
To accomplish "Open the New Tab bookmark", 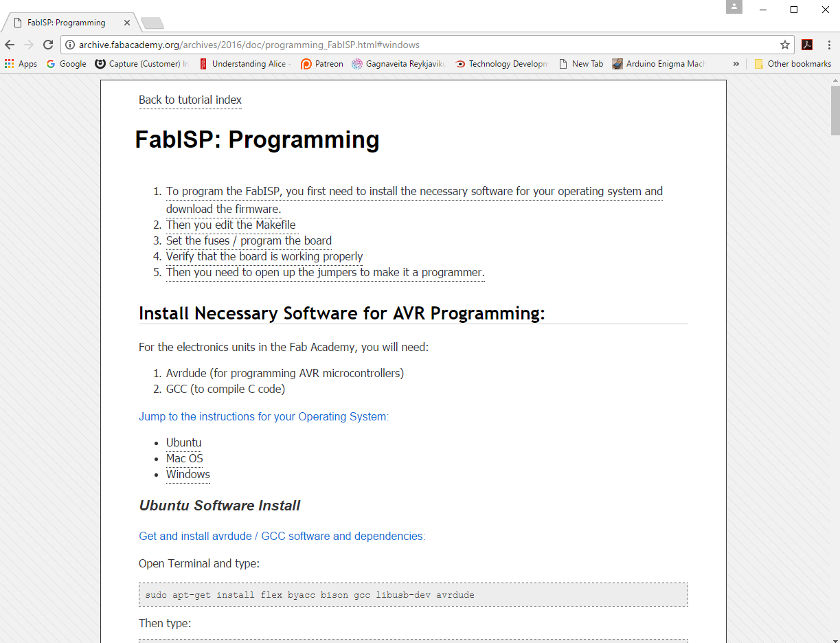I will (580, 64).
